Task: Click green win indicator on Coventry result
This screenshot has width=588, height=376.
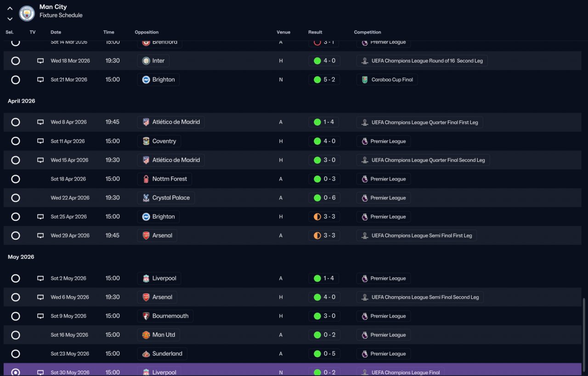Action: coord(317,141)
